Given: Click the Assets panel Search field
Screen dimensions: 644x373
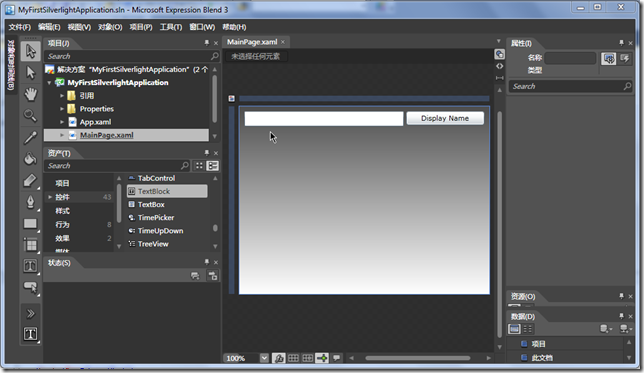Looking at the screenshot, I should [x=117, y=166].
